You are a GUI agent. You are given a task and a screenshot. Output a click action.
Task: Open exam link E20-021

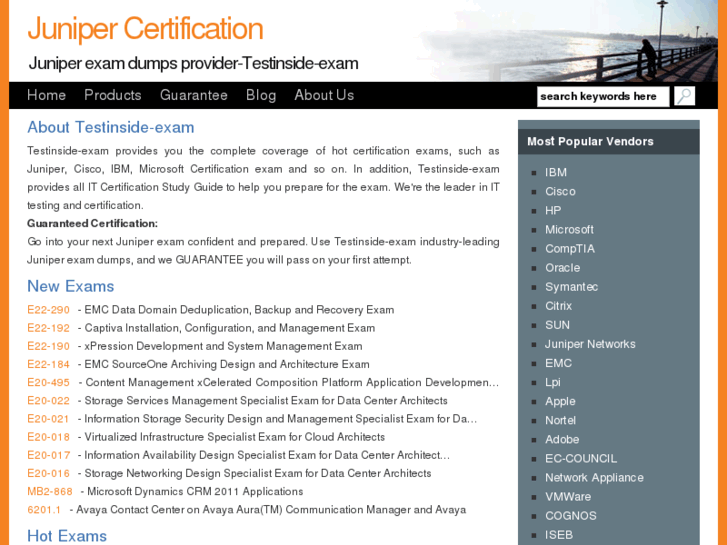[x=48, y=419]
